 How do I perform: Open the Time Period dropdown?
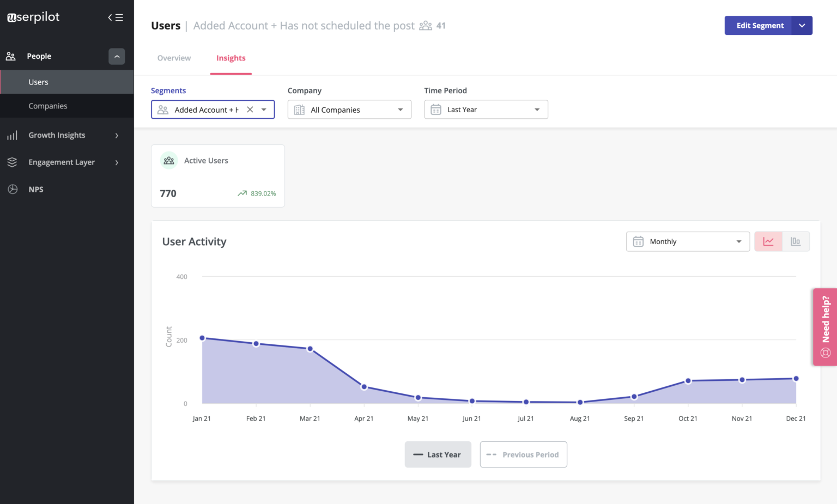point(485,109)
